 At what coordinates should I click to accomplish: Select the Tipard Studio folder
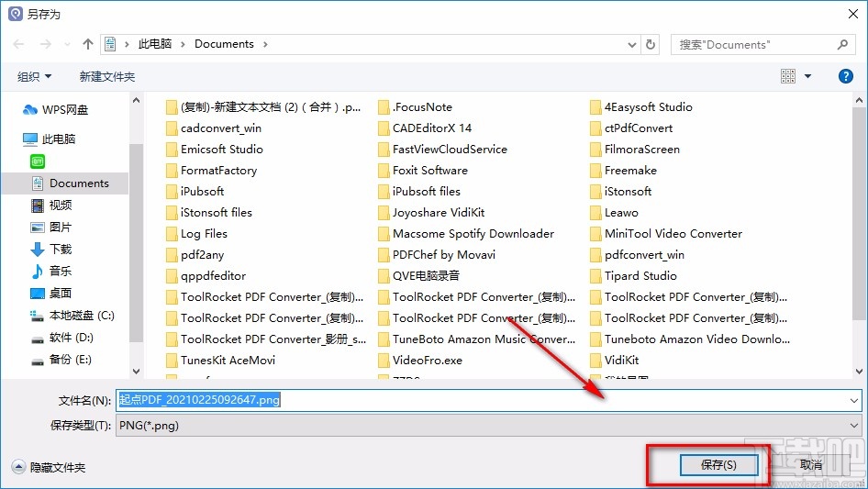click(x=634, y=276)
